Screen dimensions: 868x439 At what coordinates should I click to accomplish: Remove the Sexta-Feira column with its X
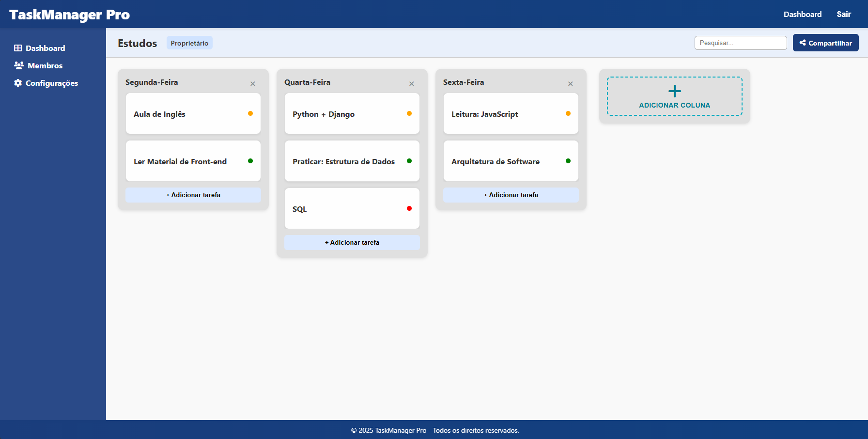(x=571, y=84)
